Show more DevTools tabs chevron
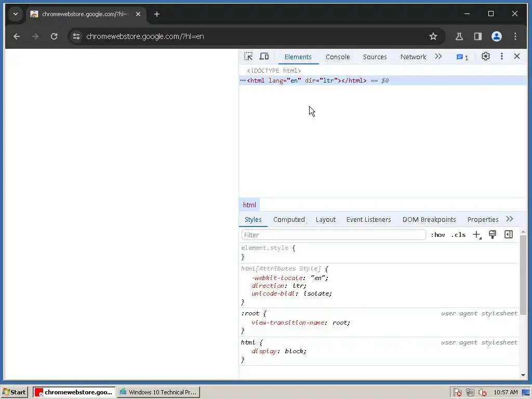 (x=438, y=56)
